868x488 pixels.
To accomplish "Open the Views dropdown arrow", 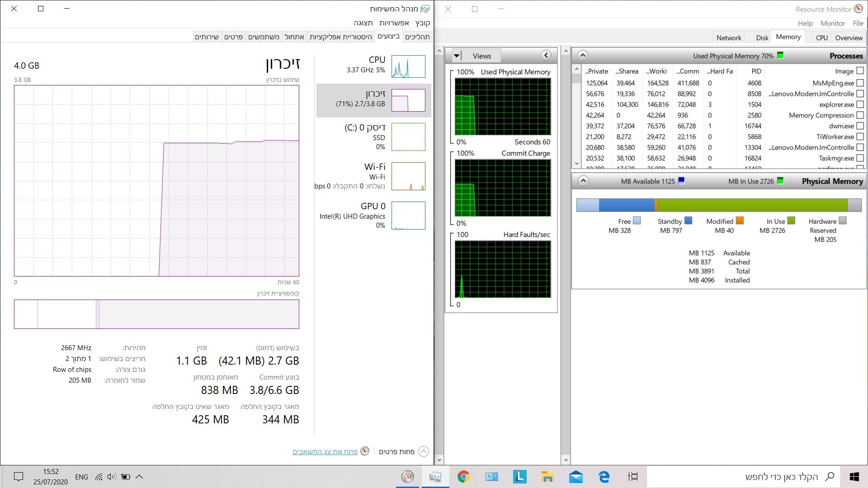I will 457,56.
